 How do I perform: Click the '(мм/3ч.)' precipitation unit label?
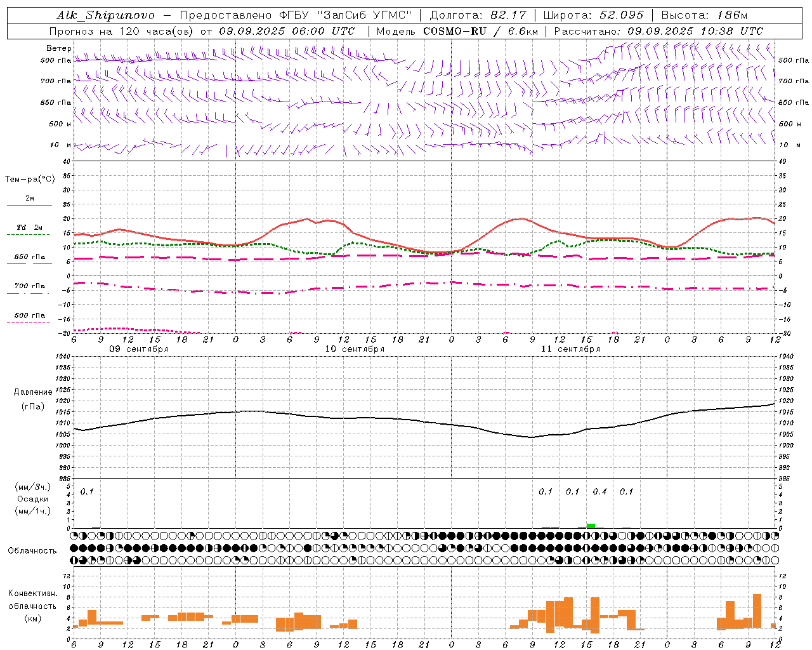(33, 487)
